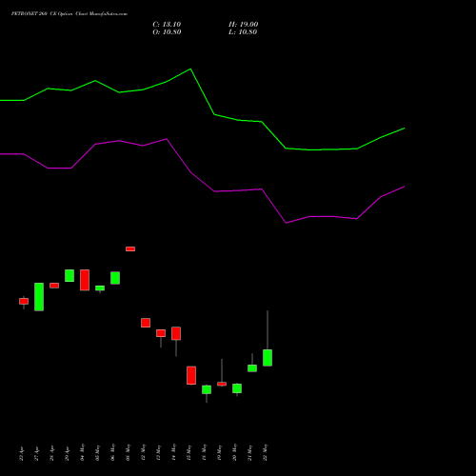Select the green 21 May candle
Screen dimensions: 476x476
[252, 368]
